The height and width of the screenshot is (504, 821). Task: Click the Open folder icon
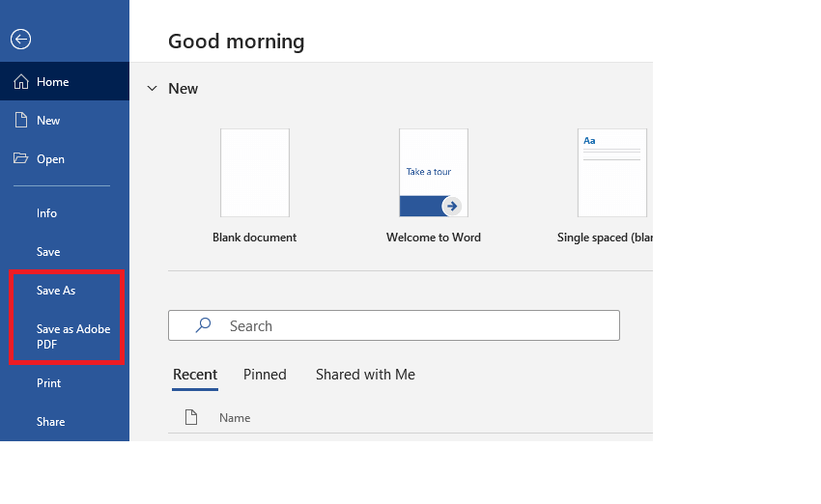(21, 159)
